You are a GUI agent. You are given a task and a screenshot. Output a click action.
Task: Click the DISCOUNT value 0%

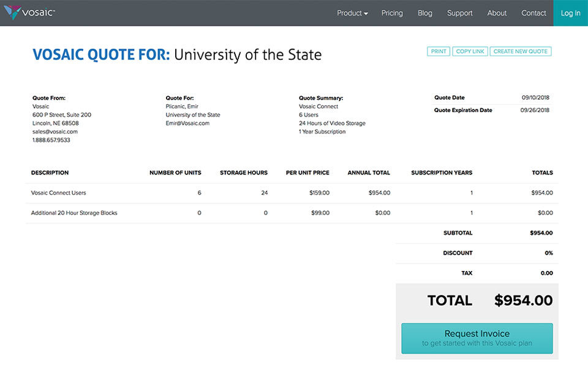pos(549,253)
